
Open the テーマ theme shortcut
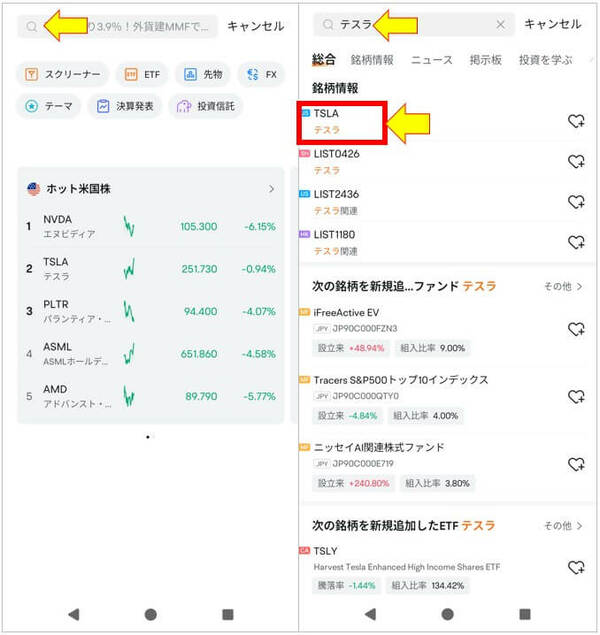[x=49, y=107]
